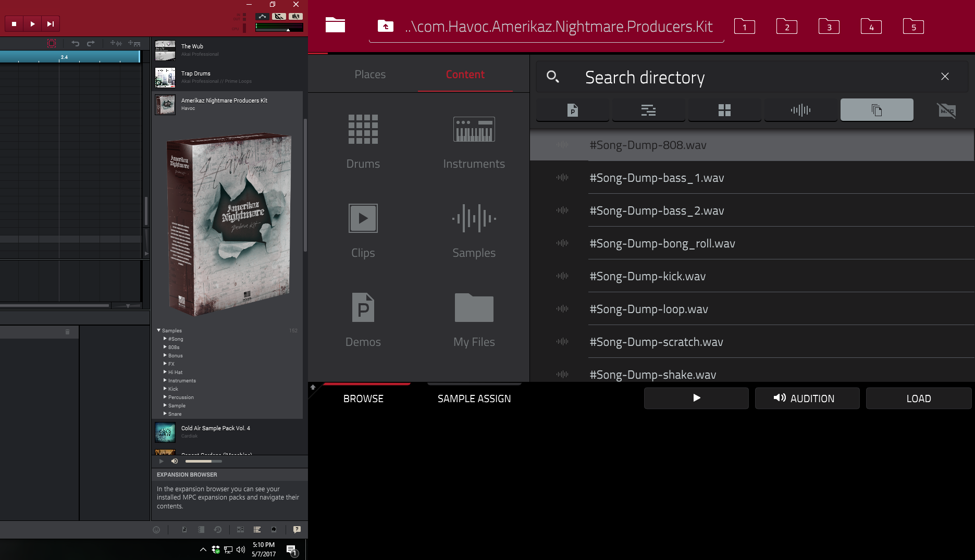Click the white folder icon in header
The image size is (975, 560).
(335, 24)
